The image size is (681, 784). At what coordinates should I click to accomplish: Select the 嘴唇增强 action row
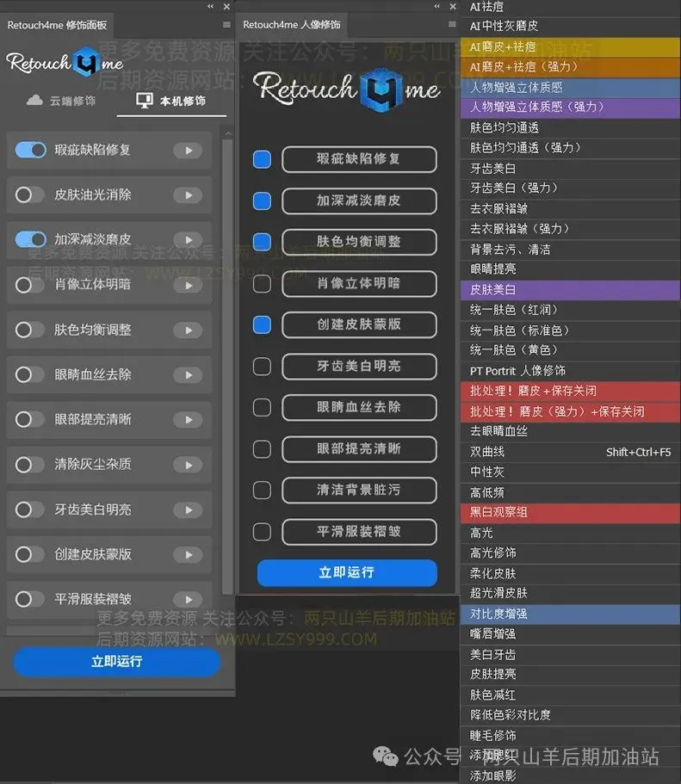pyautogui.click(x=570, y=634)
